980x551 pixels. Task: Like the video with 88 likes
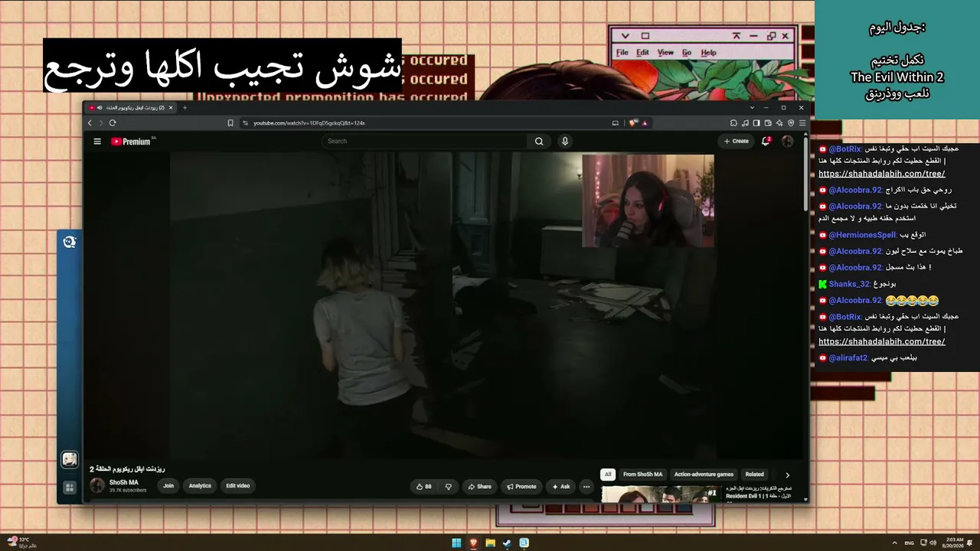tap(423, 487)
